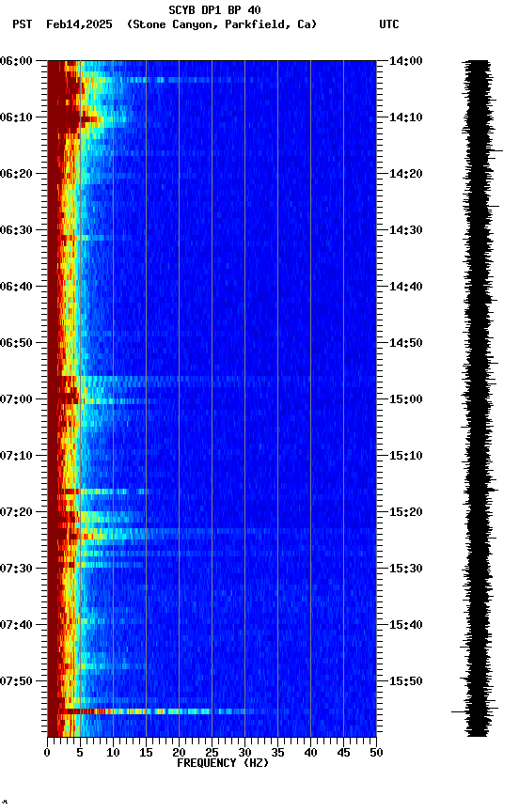
Task: Click the '20' frequency axis label
Action: (179, 753)
